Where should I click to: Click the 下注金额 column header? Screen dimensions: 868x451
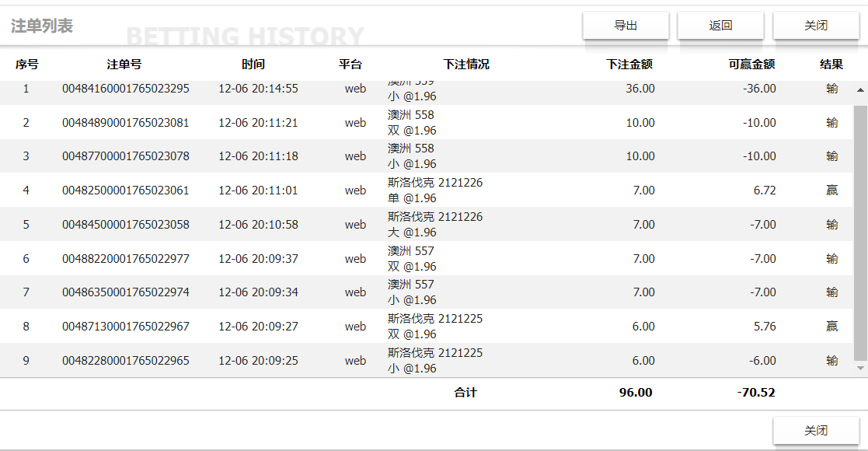pyautogui.click(x=629, y=65)
